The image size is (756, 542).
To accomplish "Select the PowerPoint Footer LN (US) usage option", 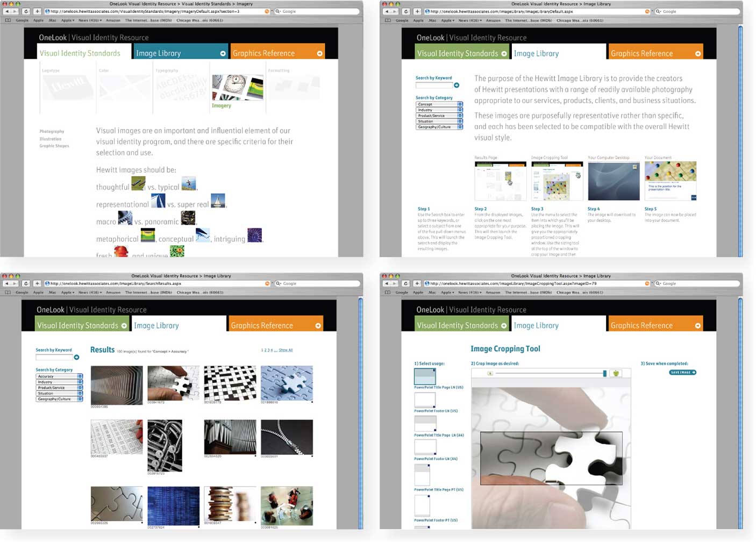I will [425, 400].
